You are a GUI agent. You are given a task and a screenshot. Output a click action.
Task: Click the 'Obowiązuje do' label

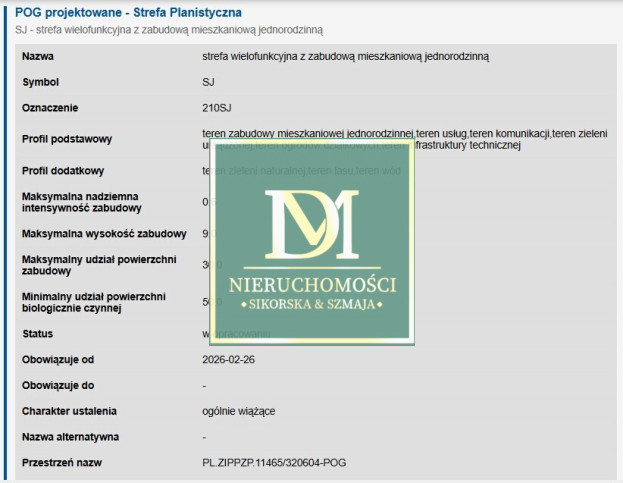pyautogui.click(x=58, y=386)
